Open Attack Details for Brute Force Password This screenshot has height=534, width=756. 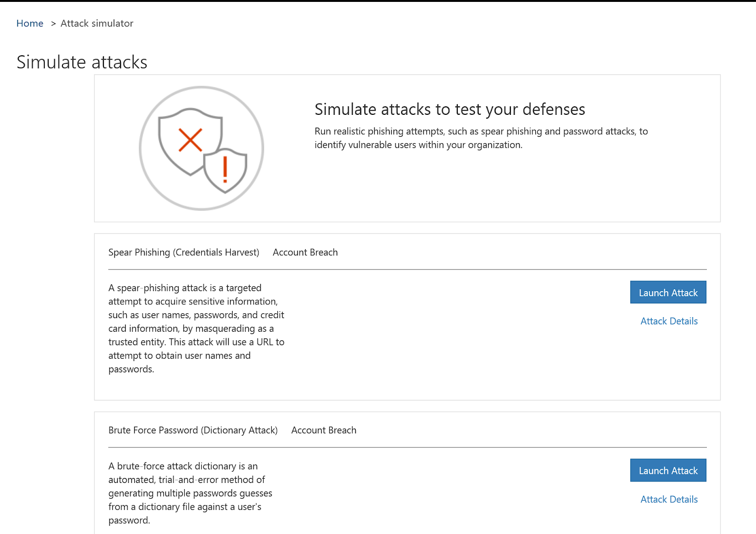[x=669, y=499]
